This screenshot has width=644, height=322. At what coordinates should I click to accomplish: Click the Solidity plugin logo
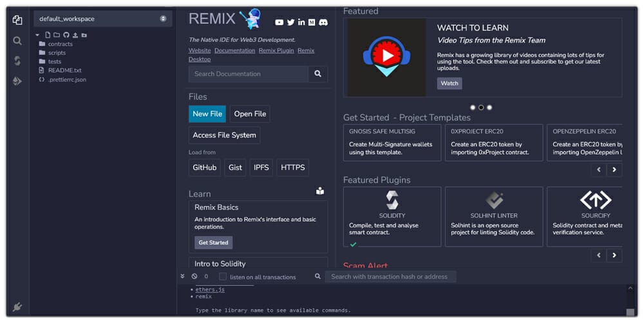pyautogui.click(x=392, y=200)
